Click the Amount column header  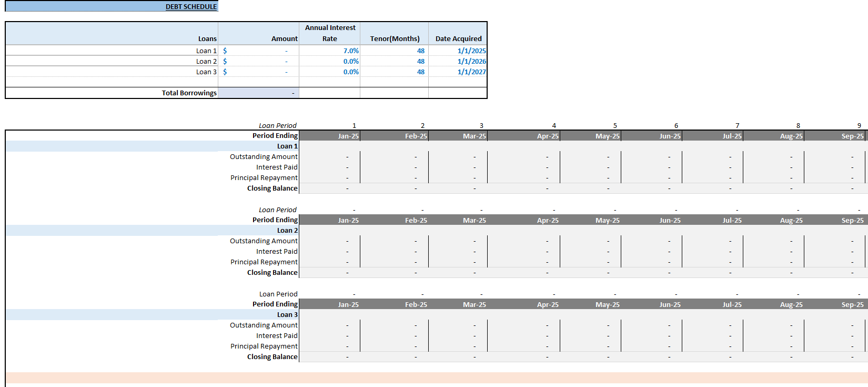coord(258,33)
